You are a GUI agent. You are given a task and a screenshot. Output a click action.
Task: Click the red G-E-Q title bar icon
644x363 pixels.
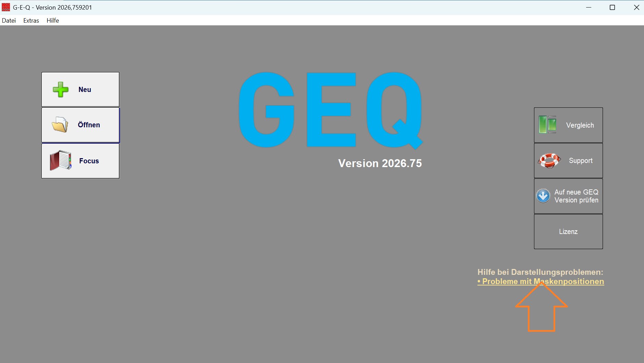pyautogui.click(x=6, y=7)
